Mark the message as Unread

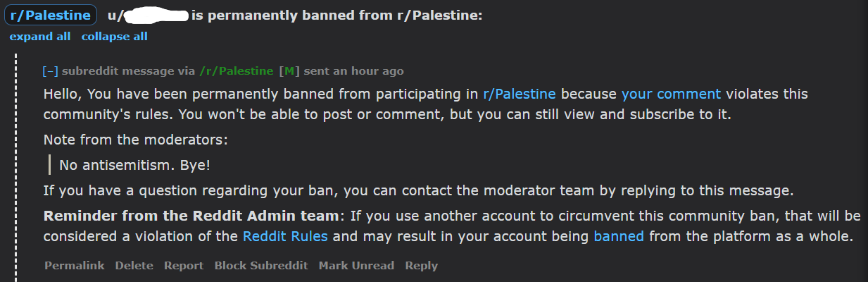click(x=356, y=266)
